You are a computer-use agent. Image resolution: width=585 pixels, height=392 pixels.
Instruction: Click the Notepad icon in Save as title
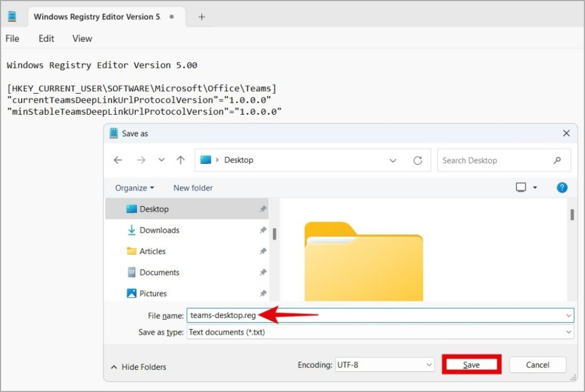(114, 133)
